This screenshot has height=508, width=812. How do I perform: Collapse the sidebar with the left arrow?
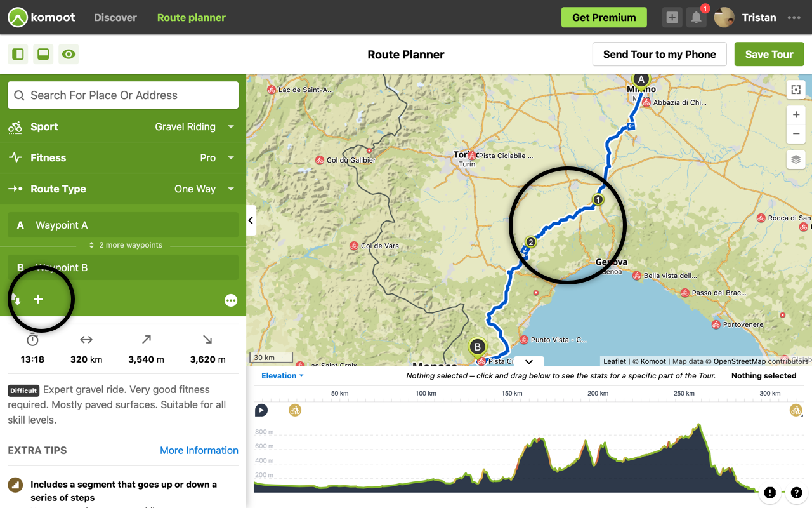(251, 220)
